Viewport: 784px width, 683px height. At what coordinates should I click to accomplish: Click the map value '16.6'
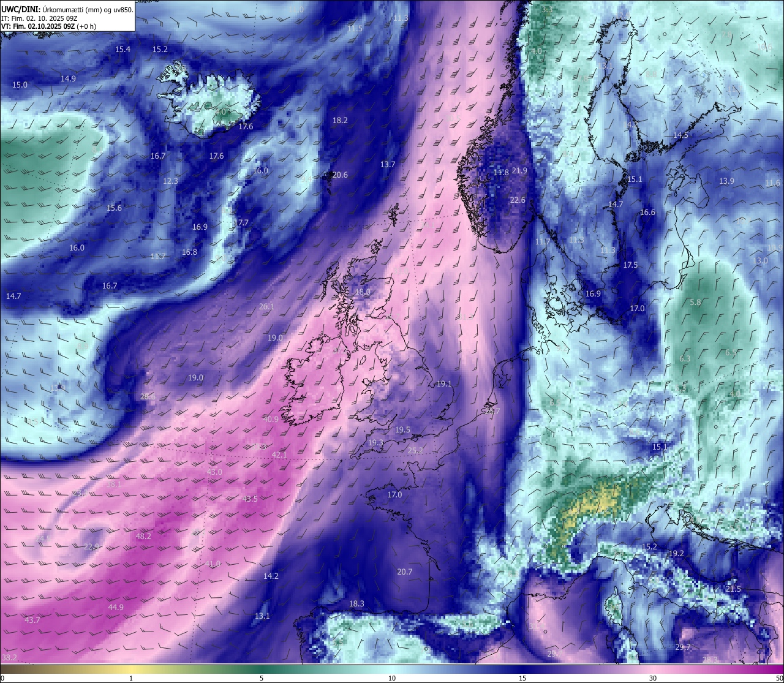647,212
